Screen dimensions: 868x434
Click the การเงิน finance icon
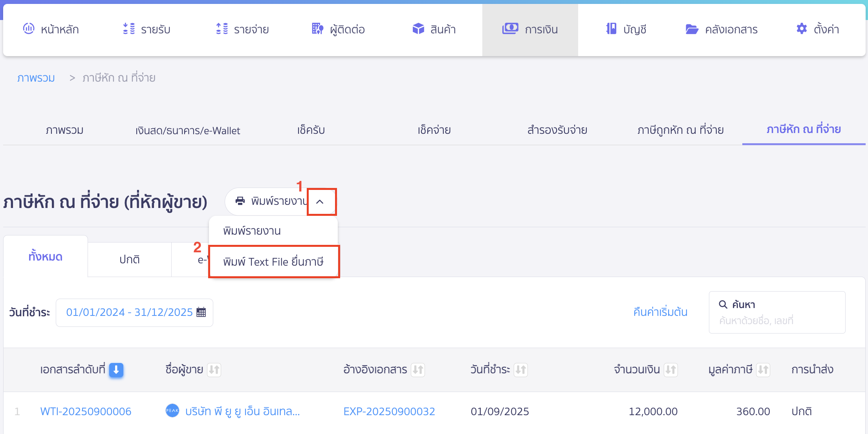point(510,29)
